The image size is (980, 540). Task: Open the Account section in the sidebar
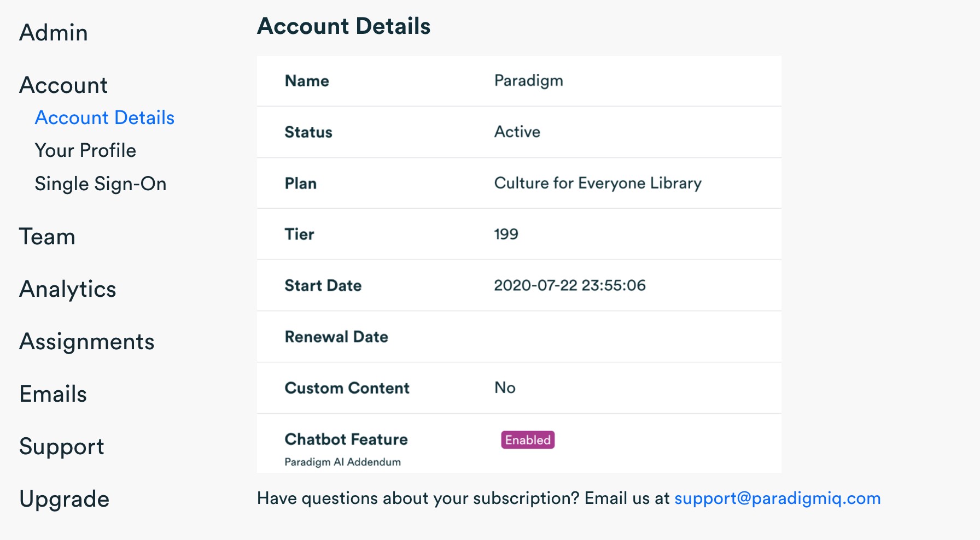point(63,85)
